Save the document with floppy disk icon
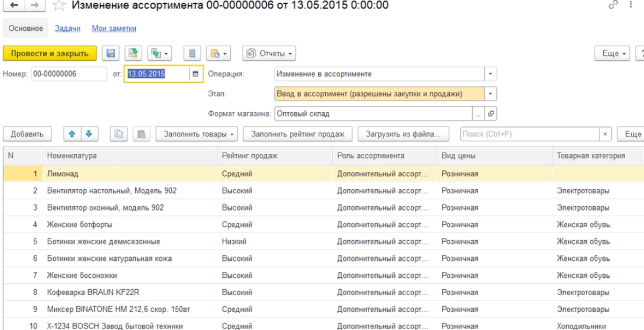 [111, 54]
